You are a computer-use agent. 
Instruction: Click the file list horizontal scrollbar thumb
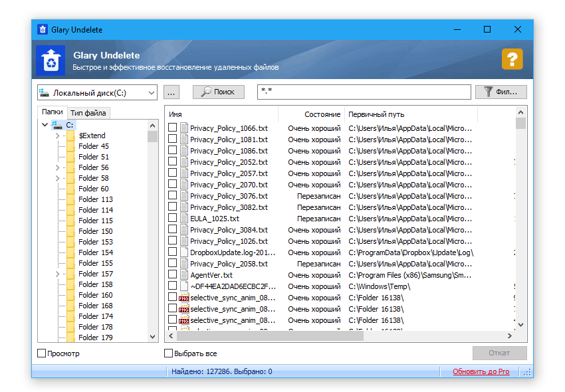point(270,336)
